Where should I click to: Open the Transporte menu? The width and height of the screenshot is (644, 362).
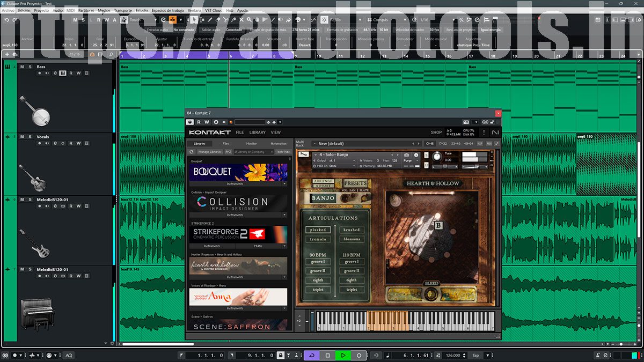click(x=123, y=10)
